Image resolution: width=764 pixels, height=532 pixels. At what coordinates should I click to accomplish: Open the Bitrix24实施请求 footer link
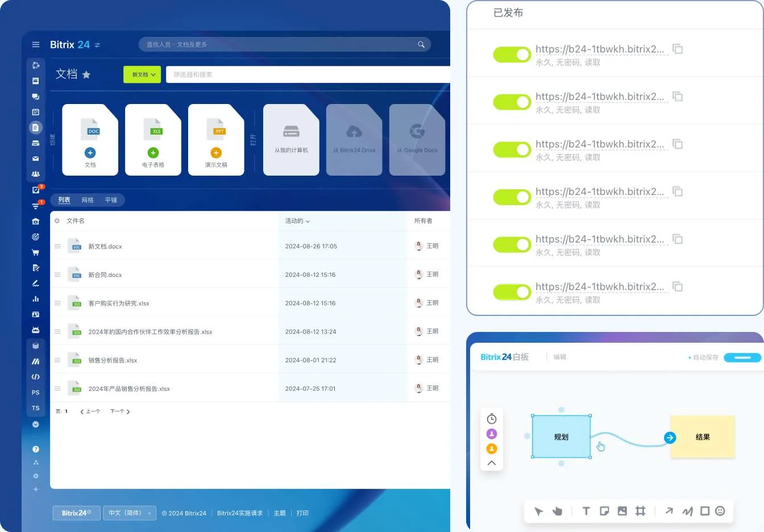coord(240,513)
